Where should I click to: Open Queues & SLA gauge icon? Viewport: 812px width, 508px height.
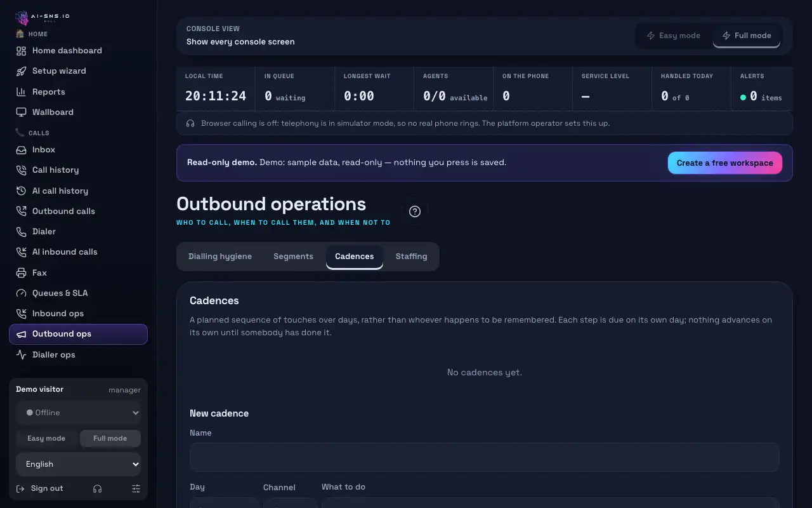click(21, 293)
